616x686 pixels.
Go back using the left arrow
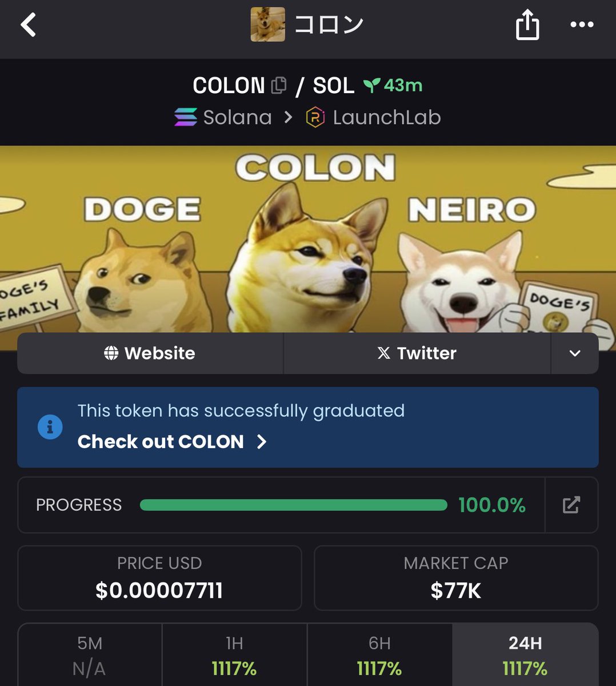(28, 25)
